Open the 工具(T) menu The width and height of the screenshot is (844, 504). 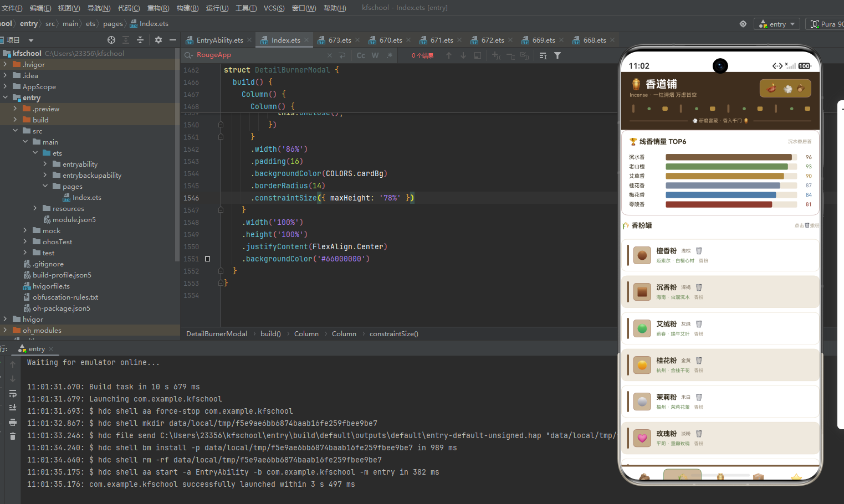246,8
